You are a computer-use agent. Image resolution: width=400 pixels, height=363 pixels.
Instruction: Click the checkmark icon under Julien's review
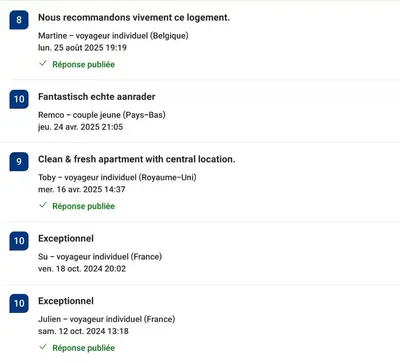[43, 347]
